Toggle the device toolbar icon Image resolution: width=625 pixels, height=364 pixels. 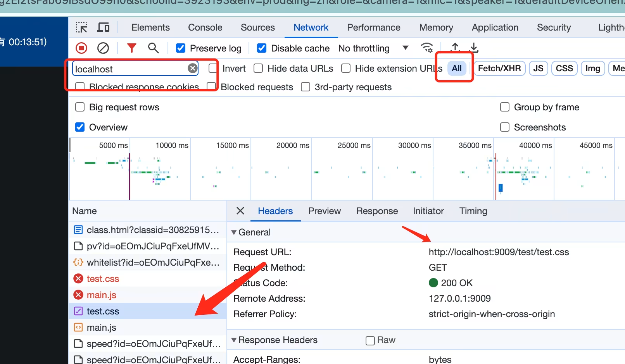pyautogui.click(x=103, y=27)
